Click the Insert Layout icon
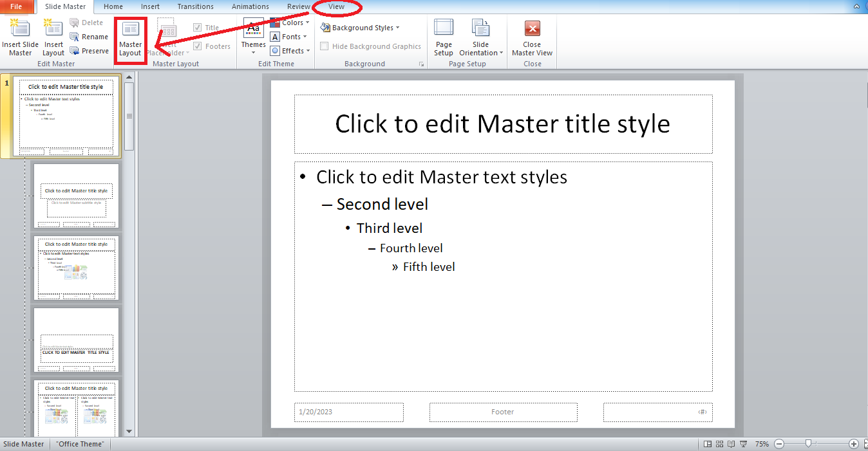The height and width of the screenshot is (451, 868). click(53, 37)
